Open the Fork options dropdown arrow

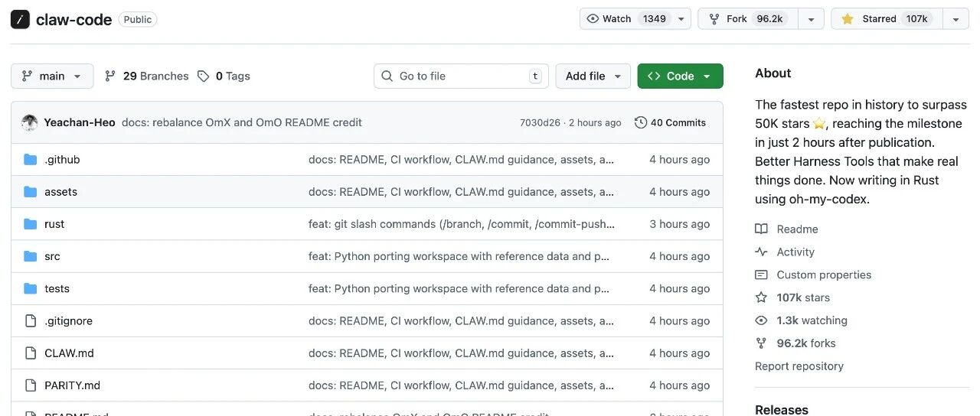[x=811, y=19]
